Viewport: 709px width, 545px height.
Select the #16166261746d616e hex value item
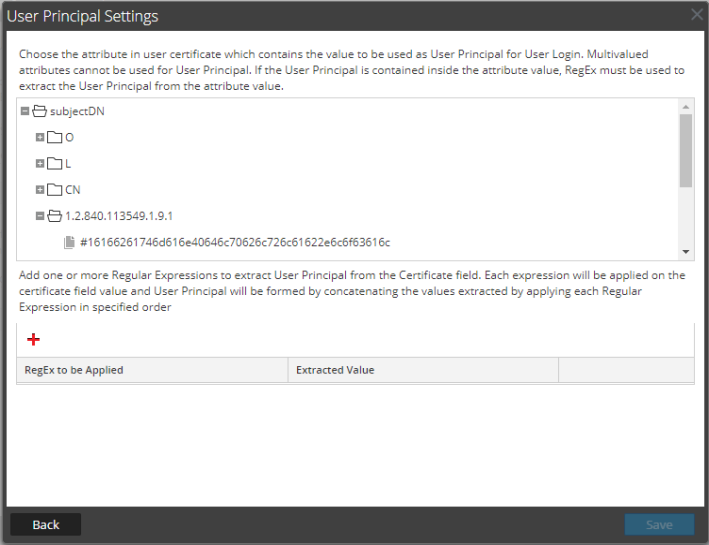[x=234, y=241]
